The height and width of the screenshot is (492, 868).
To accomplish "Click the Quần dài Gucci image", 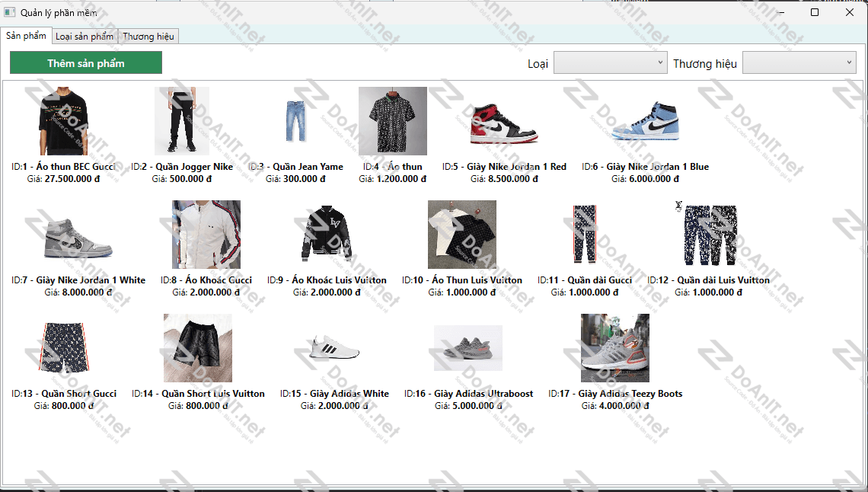I will tap(585, 234).
